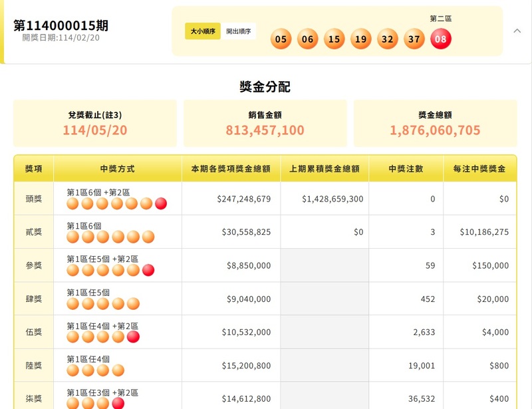
Task: Switch to 開出順序 ordering
Action: [x=239, y=31]
